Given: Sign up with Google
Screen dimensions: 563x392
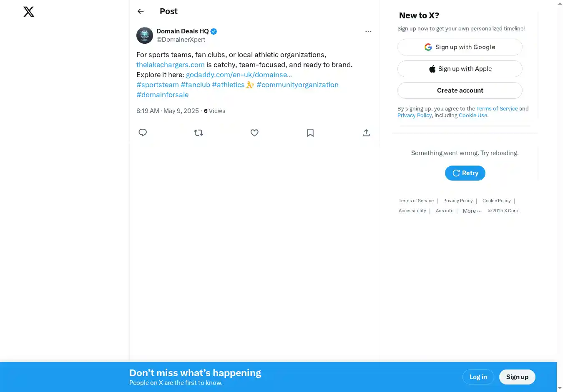Looking at the screenshot, I should 460,47.
